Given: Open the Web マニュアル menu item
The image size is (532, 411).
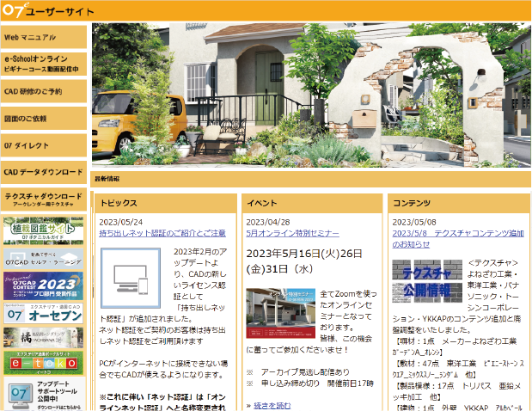Looking at the screenshot, I should coord(43,38).
